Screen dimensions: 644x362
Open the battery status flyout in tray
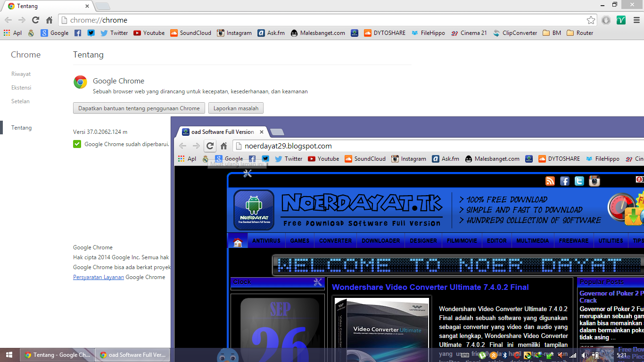click(595, 355)
